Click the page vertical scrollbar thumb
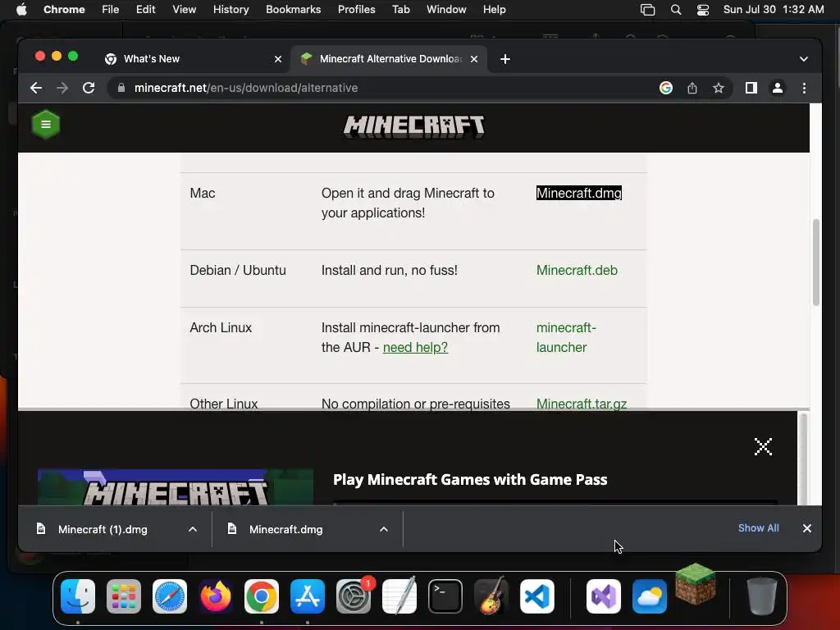 816,262
